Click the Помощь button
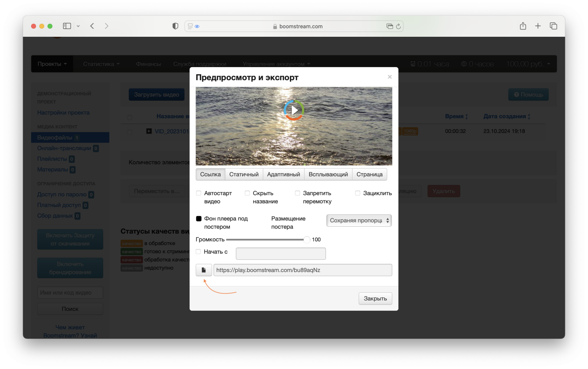Viewport: 588px width, 369px height. [x=528, y=94]
